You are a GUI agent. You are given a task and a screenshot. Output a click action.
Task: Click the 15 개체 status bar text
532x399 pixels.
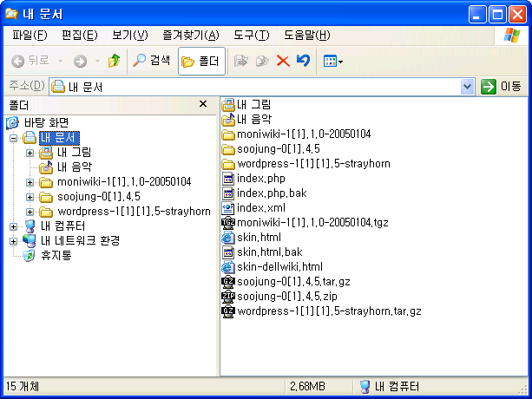tap(23, 386)
